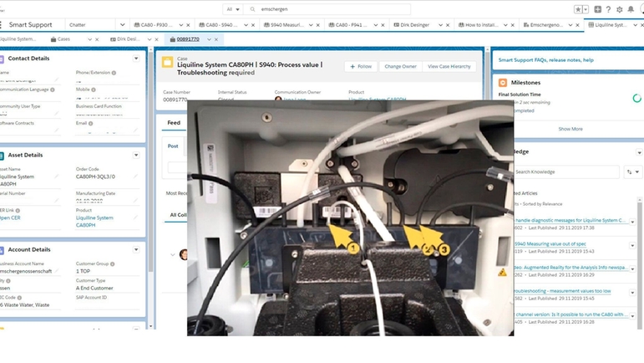
Task: Click the yellow case icon in the header
Action: tap(167, 62)
